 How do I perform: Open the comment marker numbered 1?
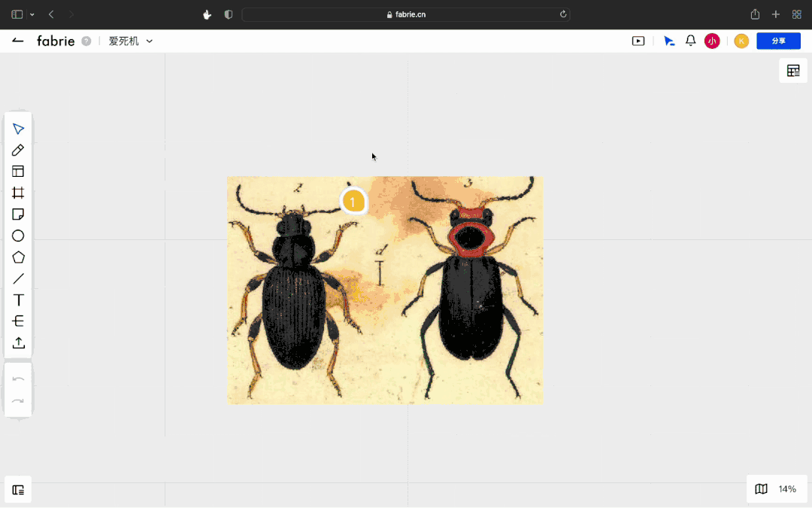(353, 202)
